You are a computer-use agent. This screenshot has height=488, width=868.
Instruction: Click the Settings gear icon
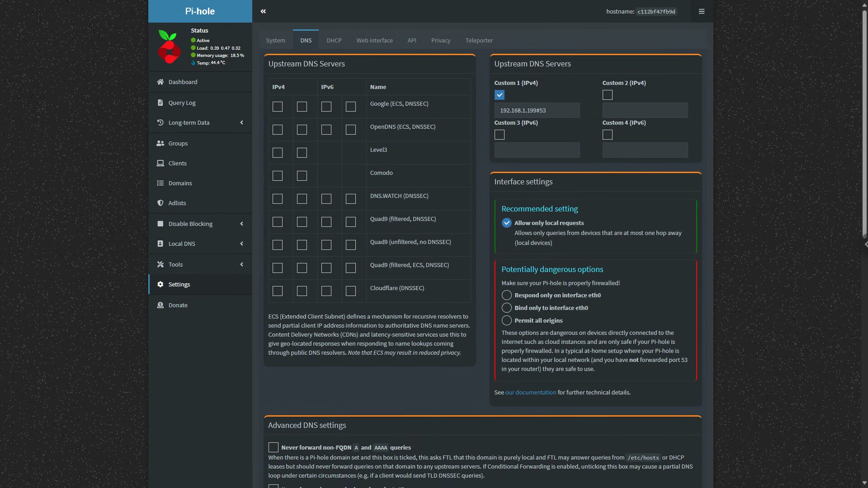(x=160, y=284)
